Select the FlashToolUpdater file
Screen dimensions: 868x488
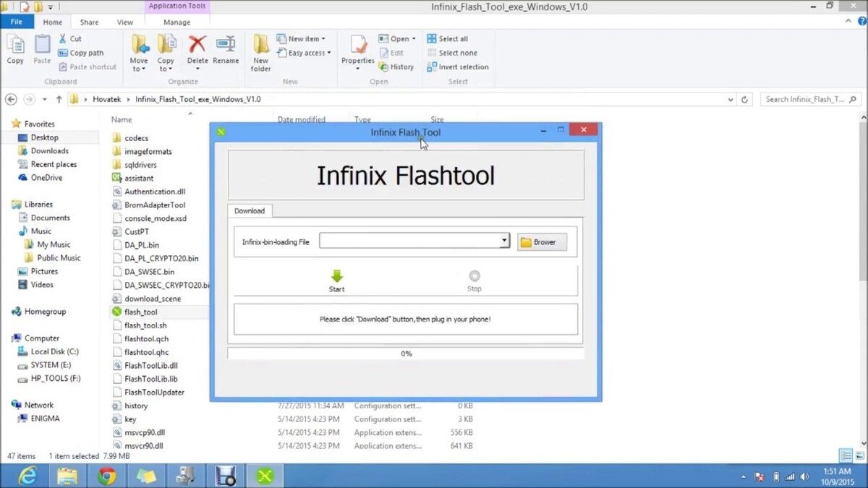tap(154, 392)
